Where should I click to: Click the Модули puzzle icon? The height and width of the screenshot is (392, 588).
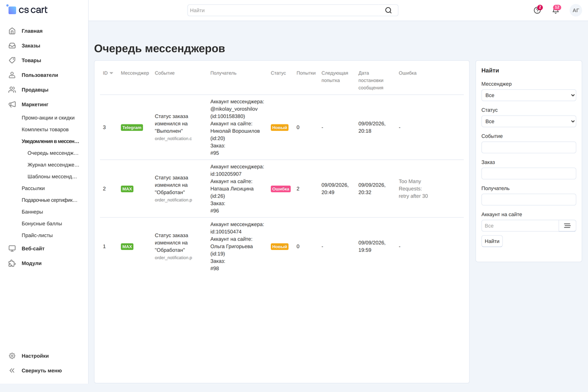(x=12, y=263)
